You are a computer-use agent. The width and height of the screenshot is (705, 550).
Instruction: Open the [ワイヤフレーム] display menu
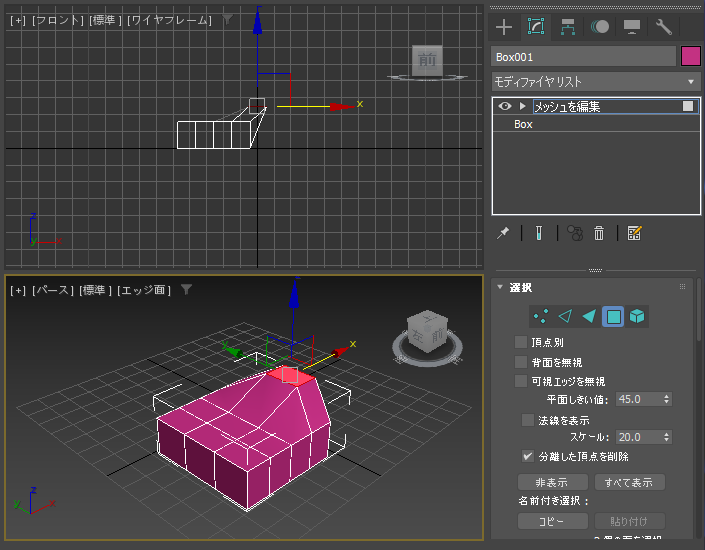click(170, 20)
